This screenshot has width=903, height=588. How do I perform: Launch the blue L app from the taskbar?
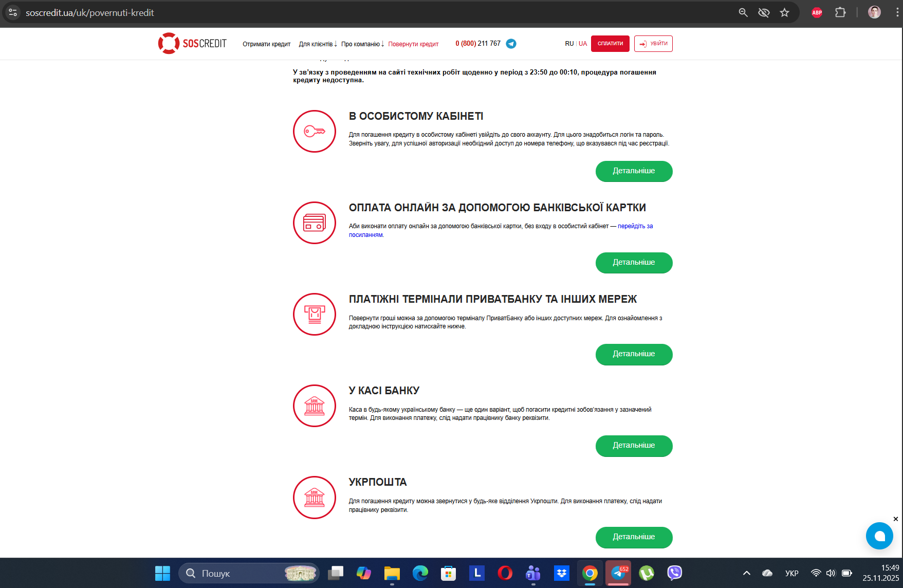click(477, 573)
